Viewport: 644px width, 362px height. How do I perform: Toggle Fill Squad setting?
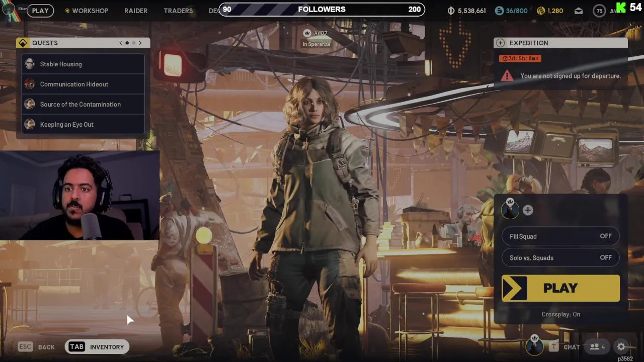click(x=560, y=236)
